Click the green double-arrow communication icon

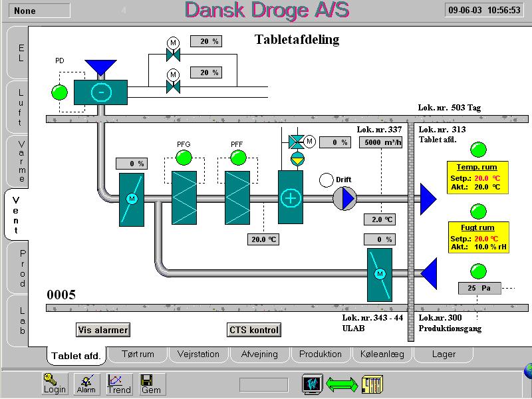click(341, 384)
